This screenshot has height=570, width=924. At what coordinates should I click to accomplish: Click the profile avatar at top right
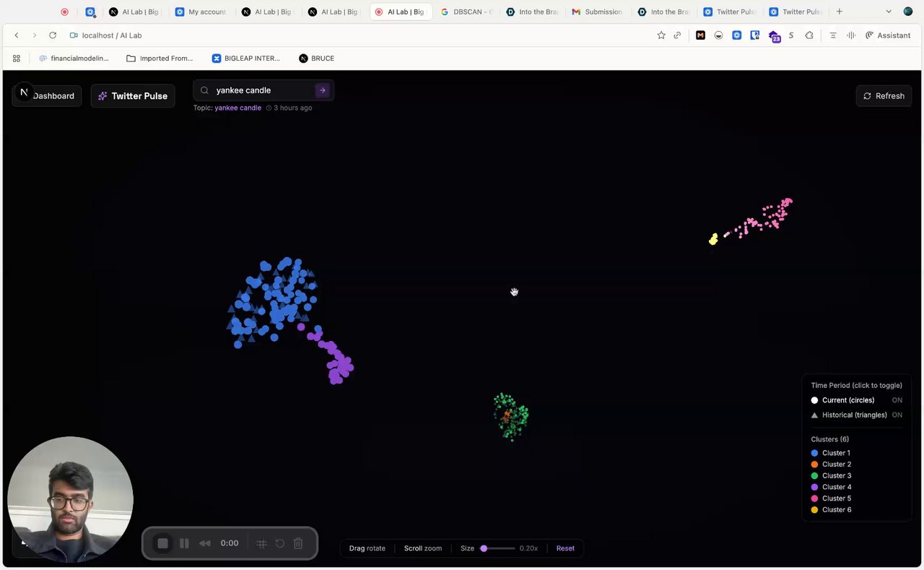[908, 12]
